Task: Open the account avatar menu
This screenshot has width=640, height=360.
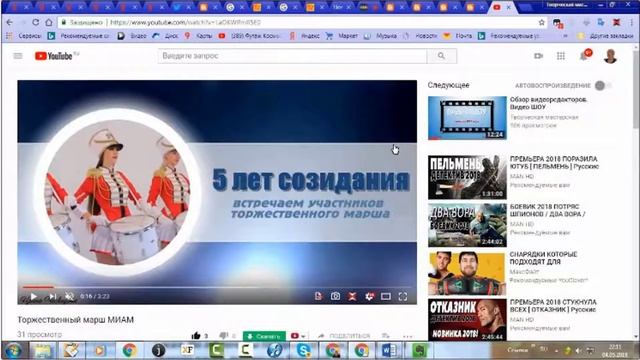Action: 610,56
